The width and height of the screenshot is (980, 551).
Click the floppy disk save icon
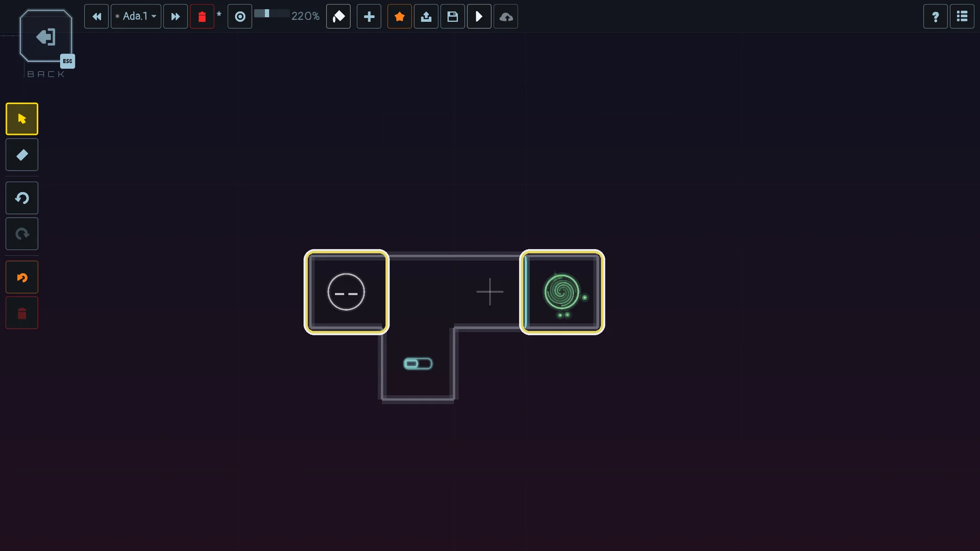pyautogui.click(x=453, y=16)
